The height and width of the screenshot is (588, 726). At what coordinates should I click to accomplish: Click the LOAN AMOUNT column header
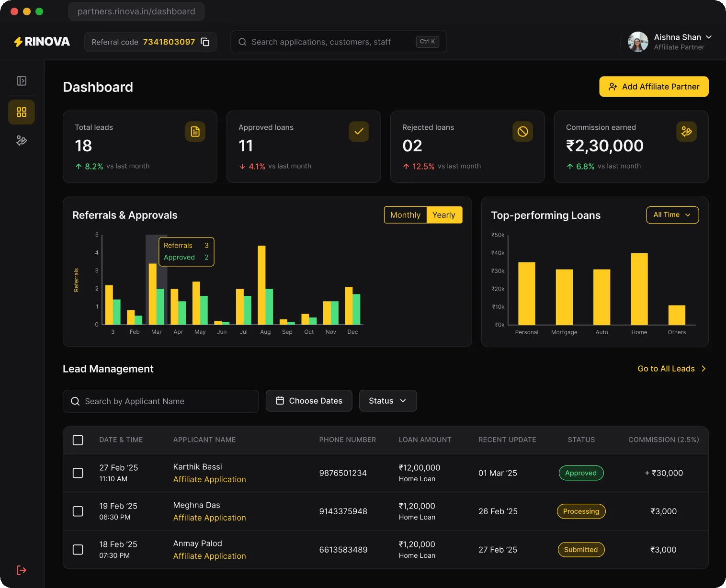(x=425, y=440)
